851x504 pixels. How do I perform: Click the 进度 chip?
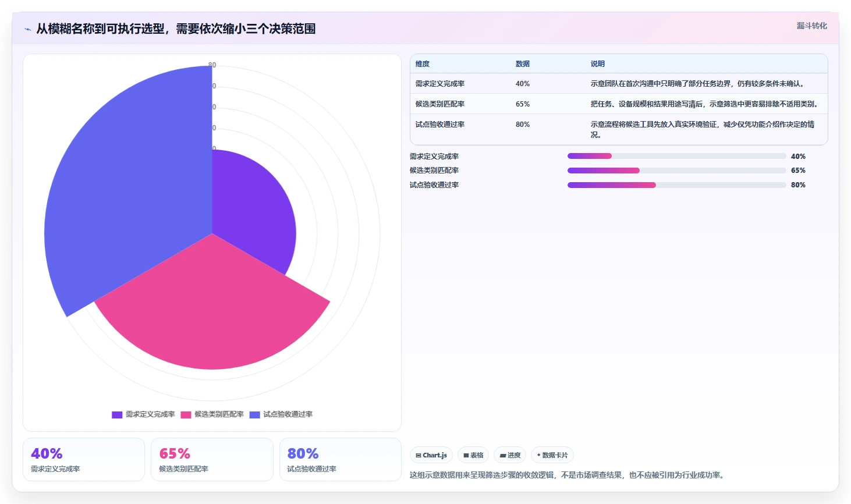pyautogui.click(x=510, y=455)
